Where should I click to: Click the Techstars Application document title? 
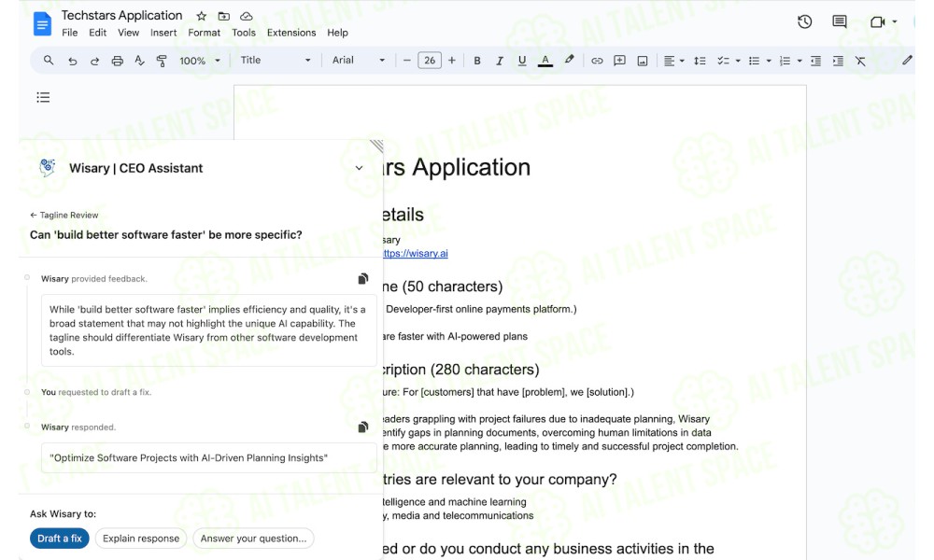(122, 16)
